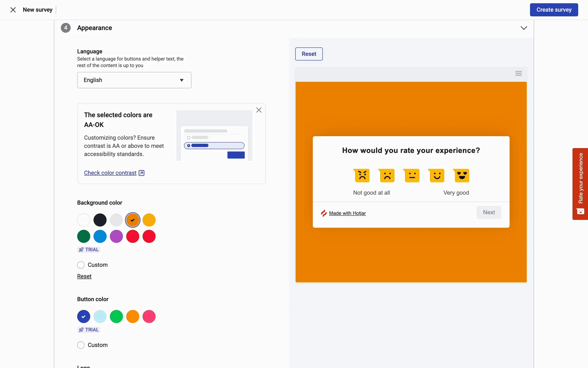Collapse the Appearance section chevron
The height and width of the screenshot is (368, 588).
(524, 28)
